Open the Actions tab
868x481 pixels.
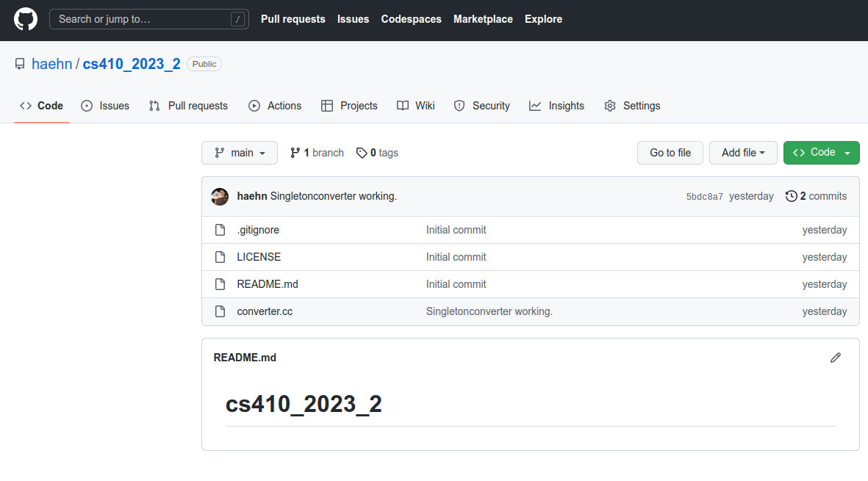point(275,106)
